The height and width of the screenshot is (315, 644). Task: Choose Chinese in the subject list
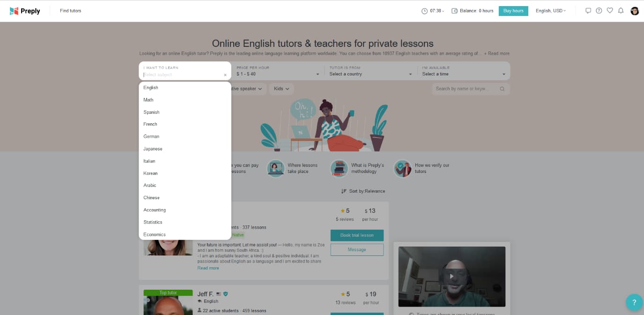185,197
